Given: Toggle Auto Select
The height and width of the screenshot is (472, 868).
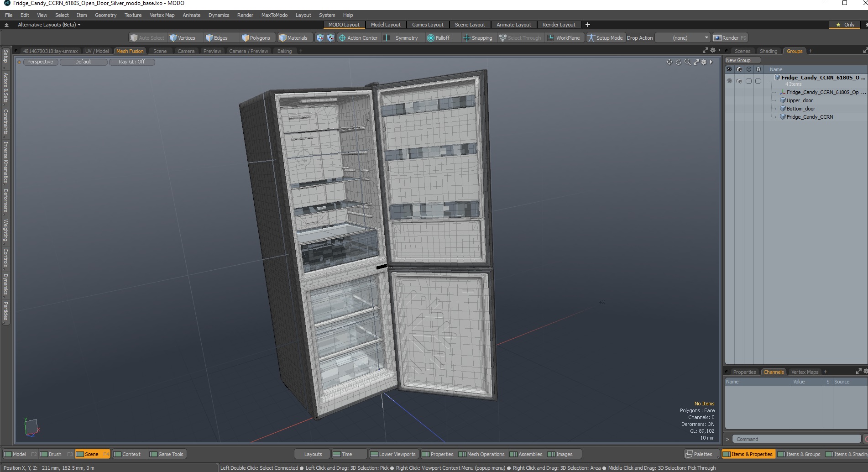Looking at the screenshot, I should tap(147, 38).
